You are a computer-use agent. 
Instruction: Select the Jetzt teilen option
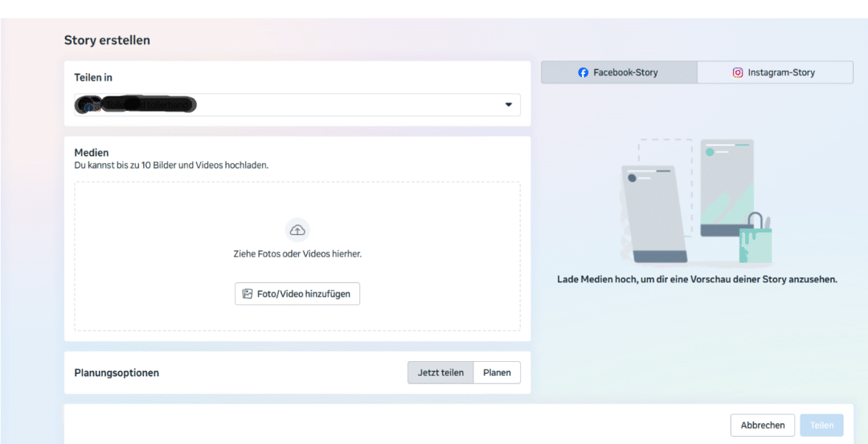click(x=440, y=372)
